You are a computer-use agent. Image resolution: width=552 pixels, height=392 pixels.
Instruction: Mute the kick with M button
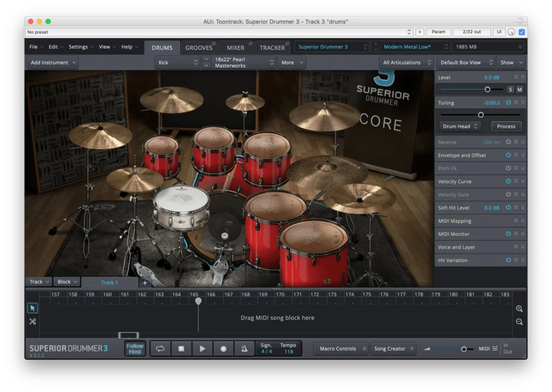point(519,90)
